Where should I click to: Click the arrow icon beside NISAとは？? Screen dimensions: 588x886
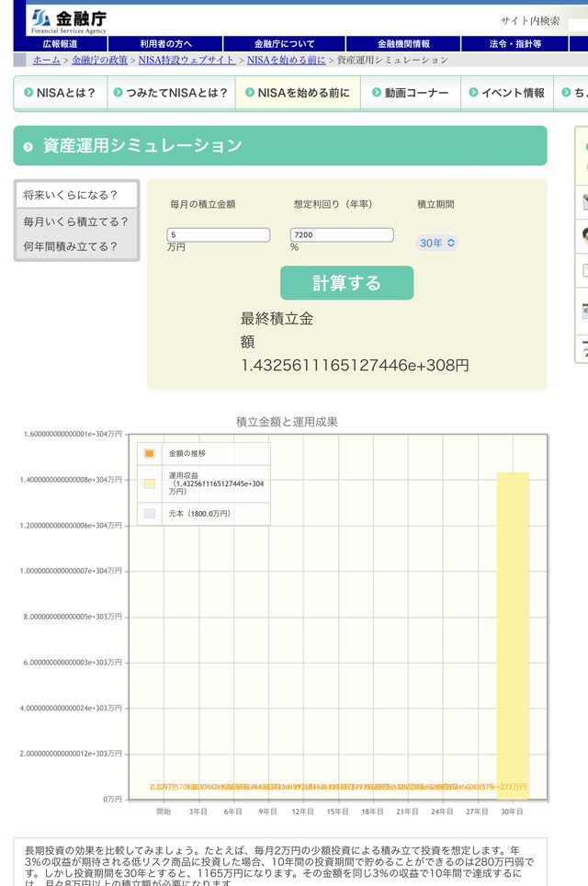point(28,92)
